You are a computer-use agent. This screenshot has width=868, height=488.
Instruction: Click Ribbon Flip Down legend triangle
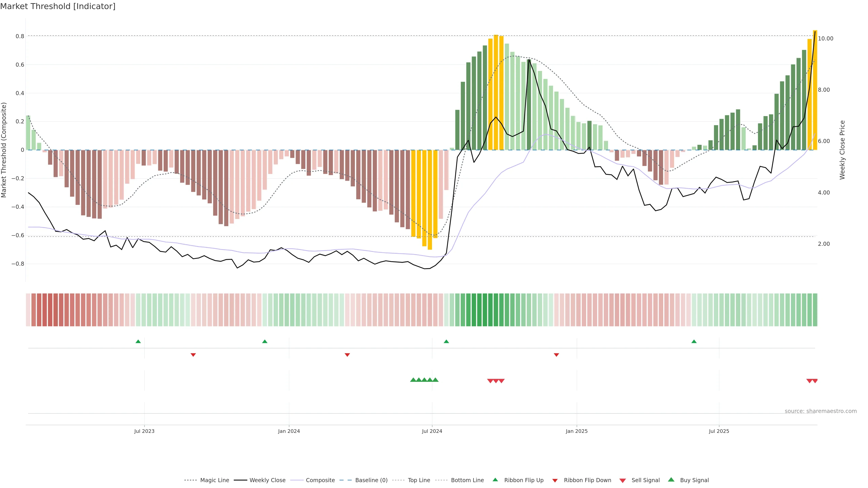[x=555, y=480]
